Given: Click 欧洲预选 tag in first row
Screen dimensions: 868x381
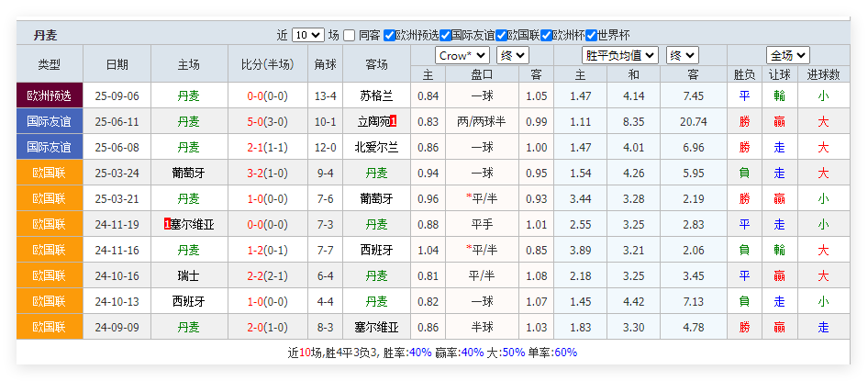Looking at the screenshot, I should pyautogui.click(x=50, y=95).
